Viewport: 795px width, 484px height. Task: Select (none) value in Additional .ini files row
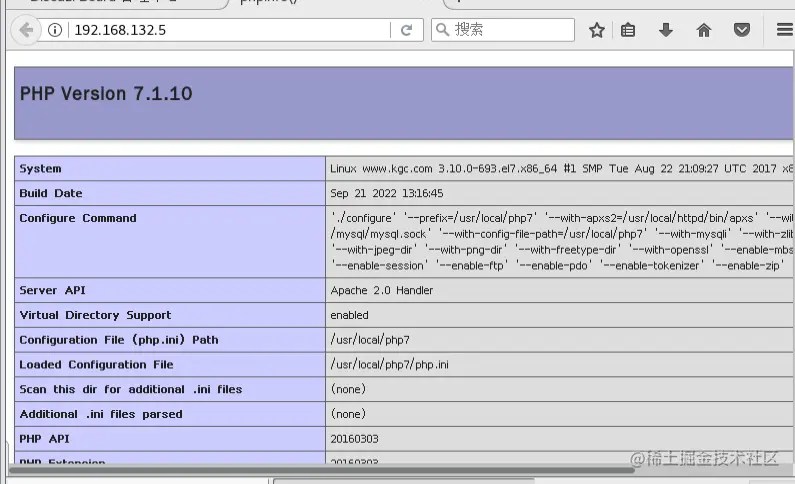pos(348,414)
